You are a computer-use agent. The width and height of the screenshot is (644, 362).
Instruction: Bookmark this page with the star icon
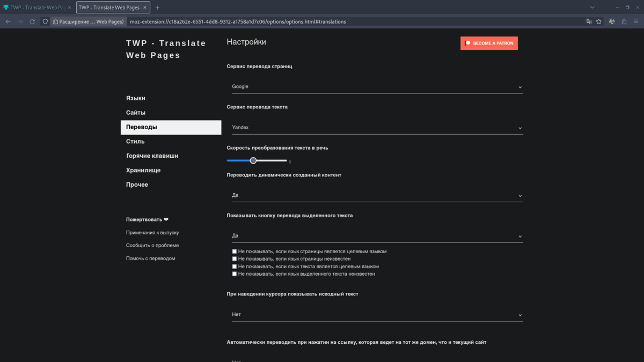point(599,21)
